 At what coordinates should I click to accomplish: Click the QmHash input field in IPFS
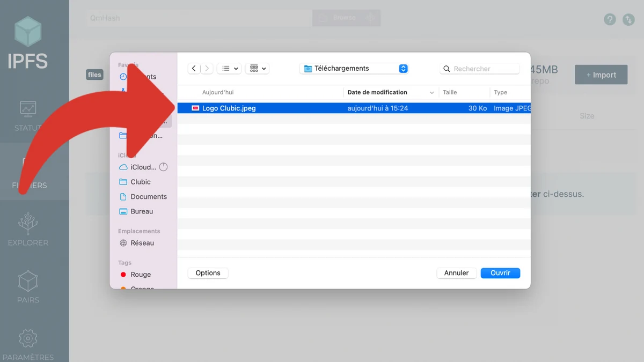(199, 18)
